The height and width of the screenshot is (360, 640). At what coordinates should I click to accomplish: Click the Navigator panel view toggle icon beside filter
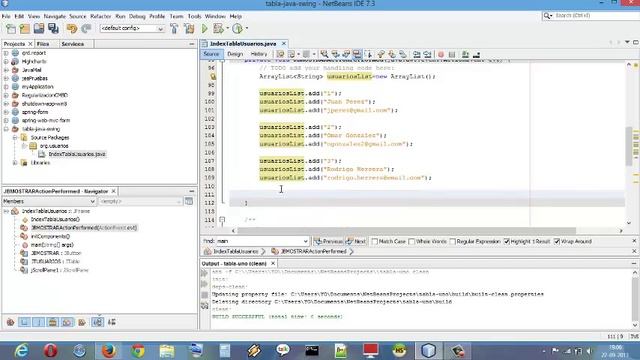189,201
